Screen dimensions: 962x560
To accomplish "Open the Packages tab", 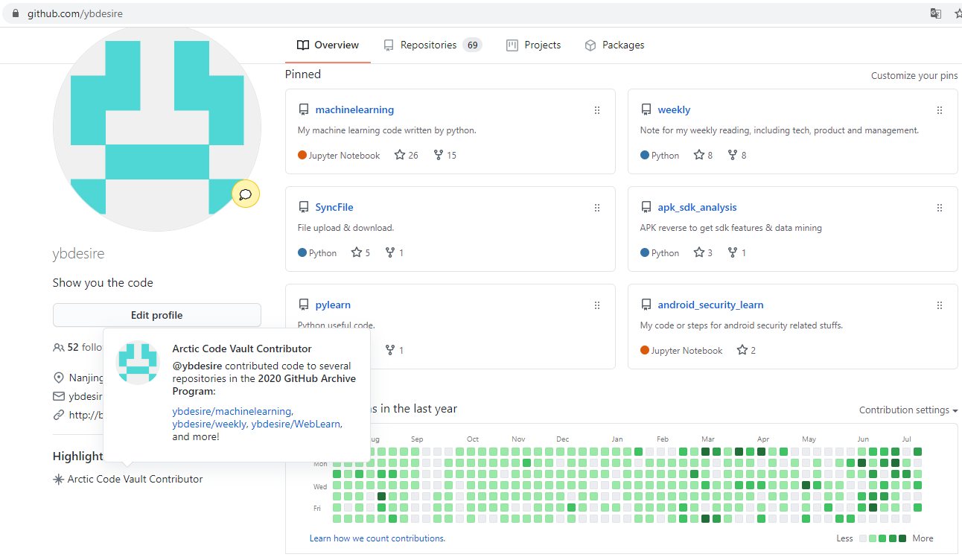I will click(614, 45).
